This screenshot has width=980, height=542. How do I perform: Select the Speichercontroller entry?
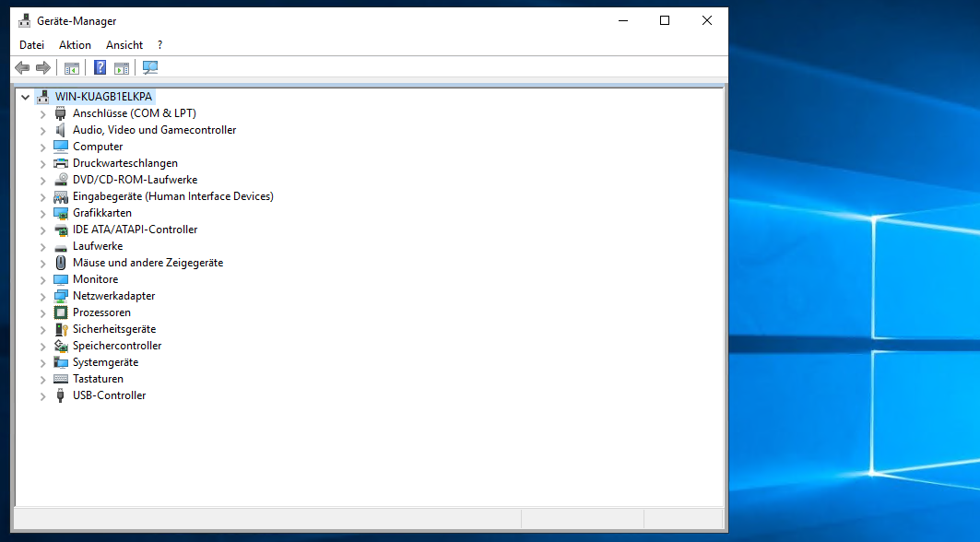click(117, 346)
